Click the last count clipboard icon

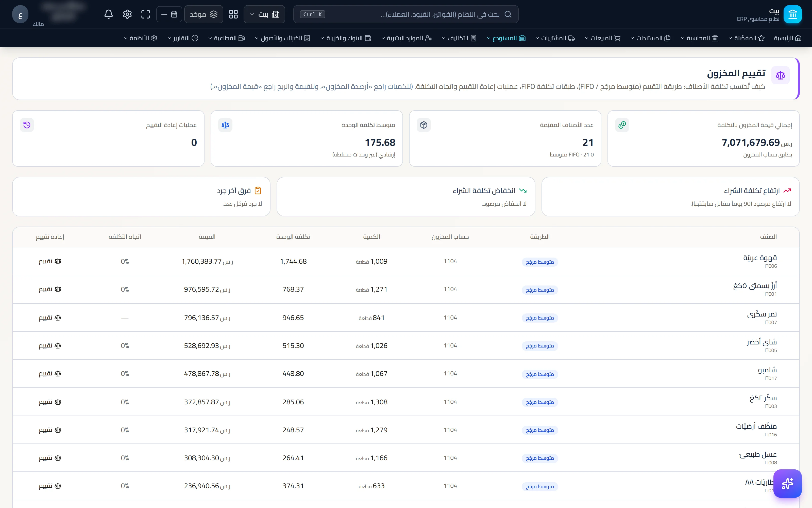(258, 190)
